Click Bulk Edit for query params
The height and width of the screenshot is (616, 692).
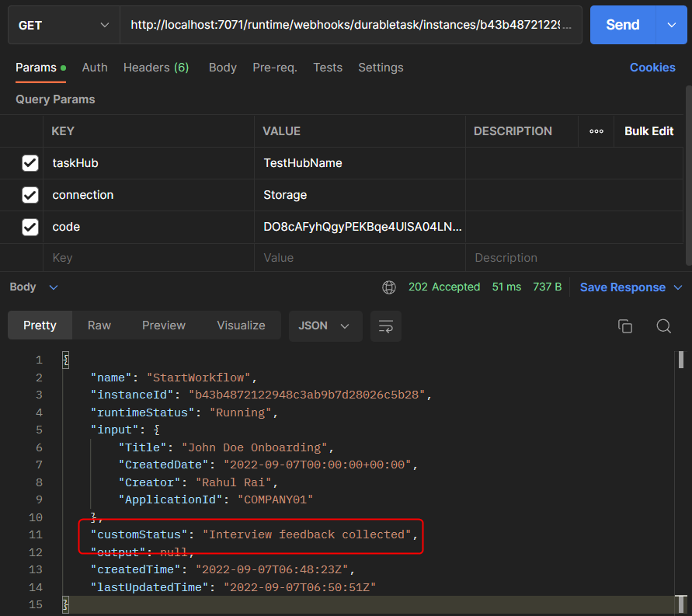[x=649, y=131]
